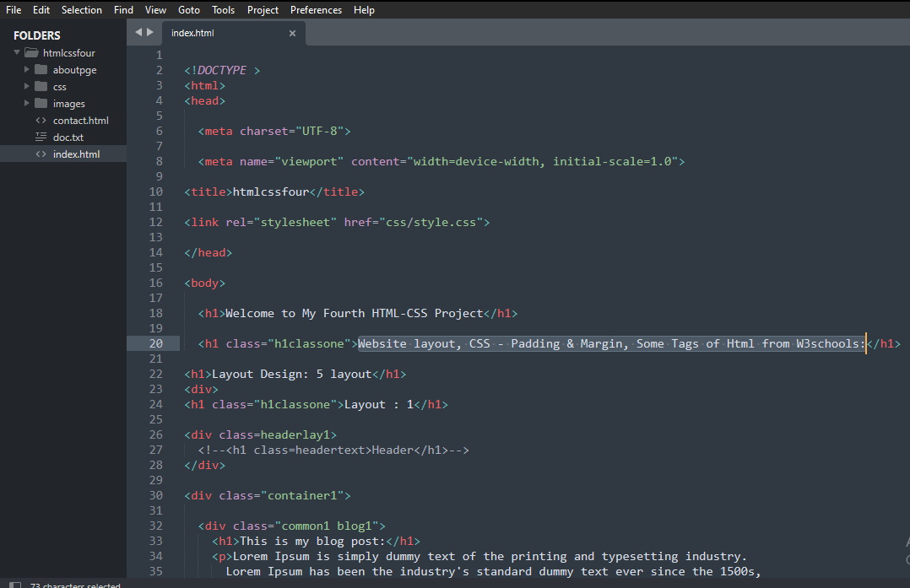
Task: Click the htmlcssfour root folder name
Action: click(x=69, y=53)
